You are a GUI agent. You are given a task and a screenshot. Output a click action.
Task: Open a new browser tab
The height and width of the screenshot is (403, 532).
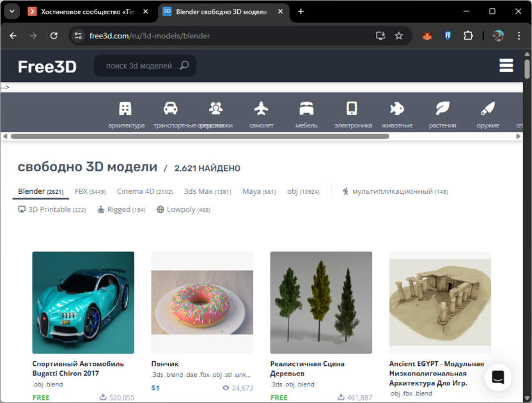(x=301, y=12)
